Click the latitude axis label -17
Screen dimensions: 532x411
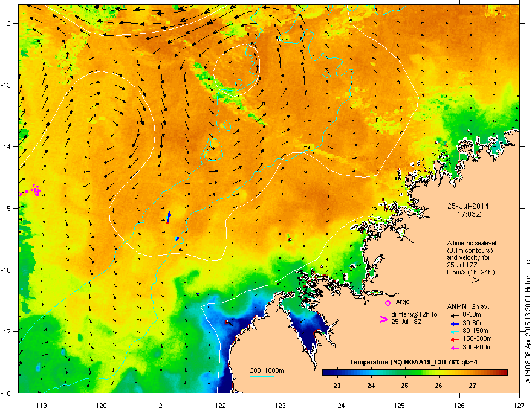[7, 331]
